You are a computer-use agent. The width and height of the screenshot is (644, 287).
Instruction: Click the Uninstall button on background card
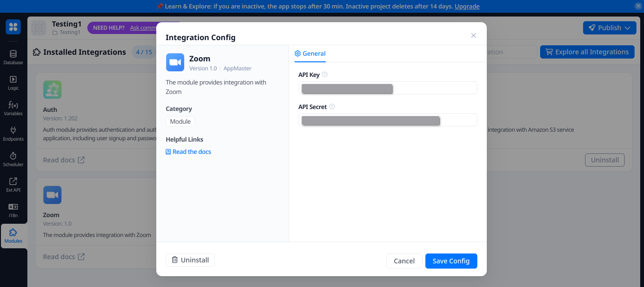605,160
